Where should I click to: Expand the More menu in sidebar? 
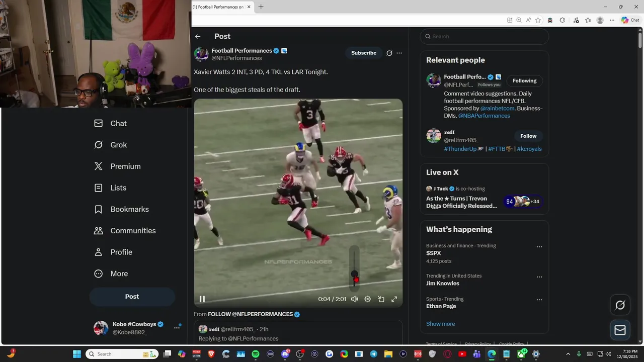click(x=111, y=274)
